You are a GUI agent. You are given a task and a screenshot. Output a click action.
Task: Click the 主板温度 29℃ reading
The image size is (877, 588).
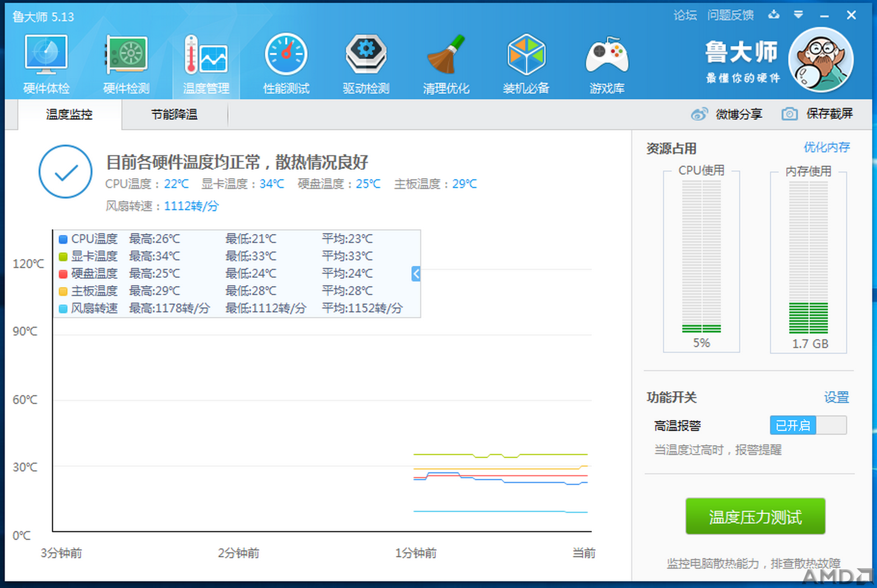436,184
